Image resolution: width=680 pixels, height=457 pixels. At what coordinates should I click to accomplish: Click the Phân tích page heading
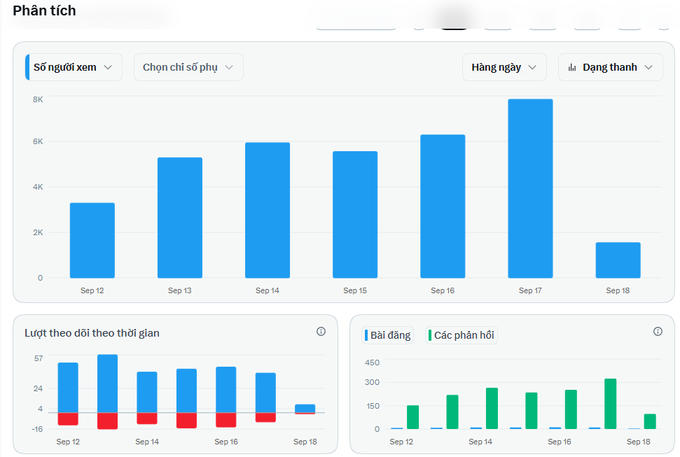(44, 10)
